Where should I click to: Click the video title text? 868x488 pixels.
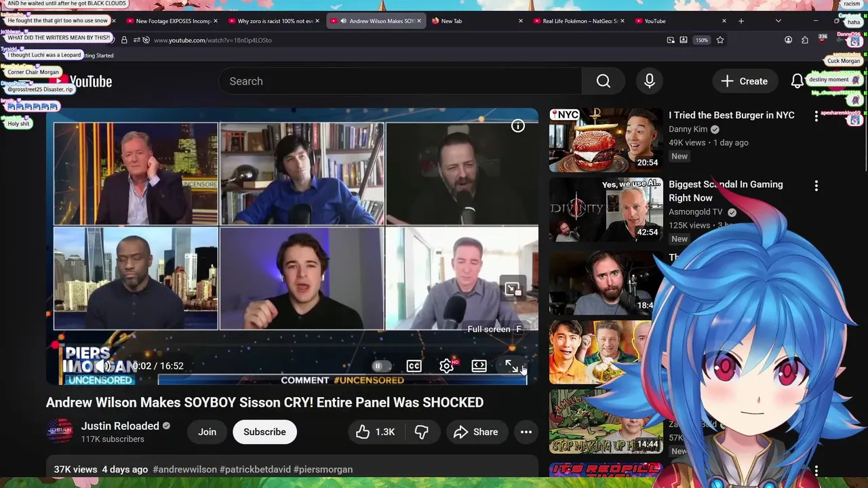coord(265,403)
